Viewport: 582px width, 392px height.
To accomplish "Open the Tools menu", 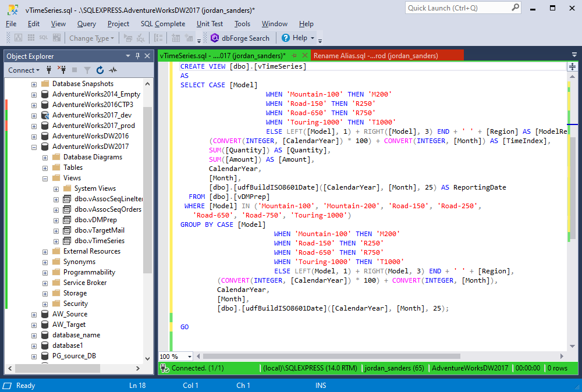I will [242, 24].
